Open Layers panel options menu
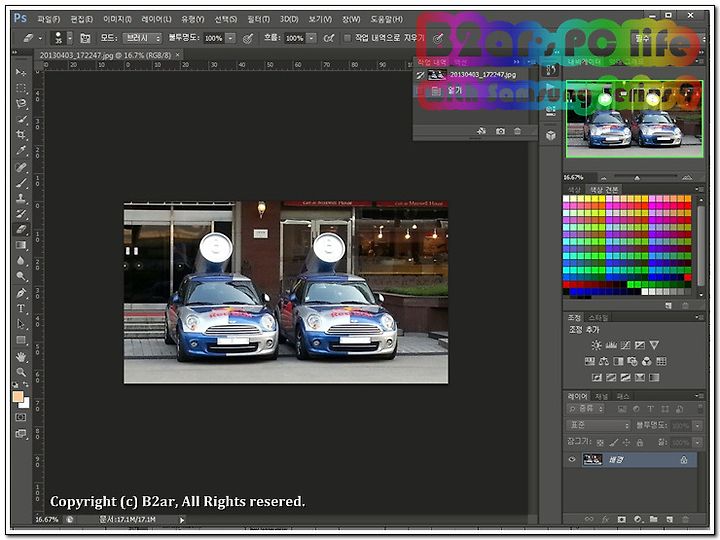720x540 pixels. 699,395
